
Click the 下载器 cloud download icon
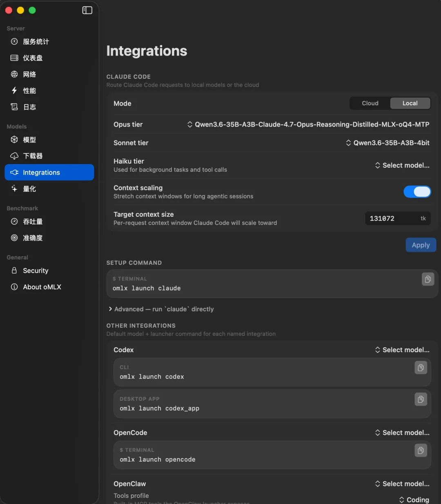pos(14,156)
